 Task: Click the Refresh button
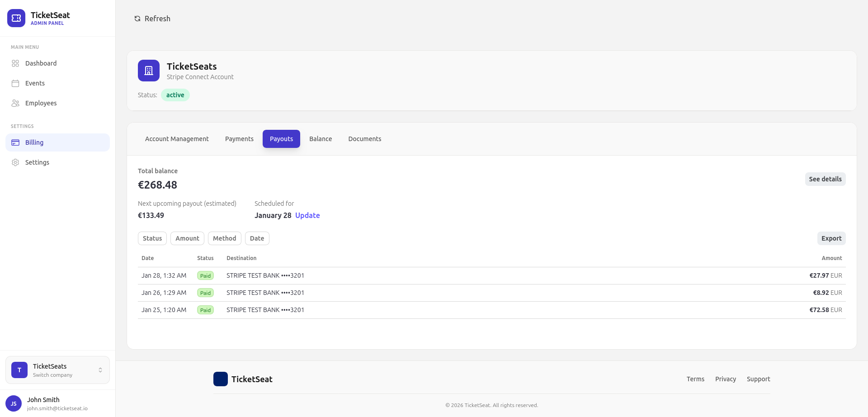(152, 19)
